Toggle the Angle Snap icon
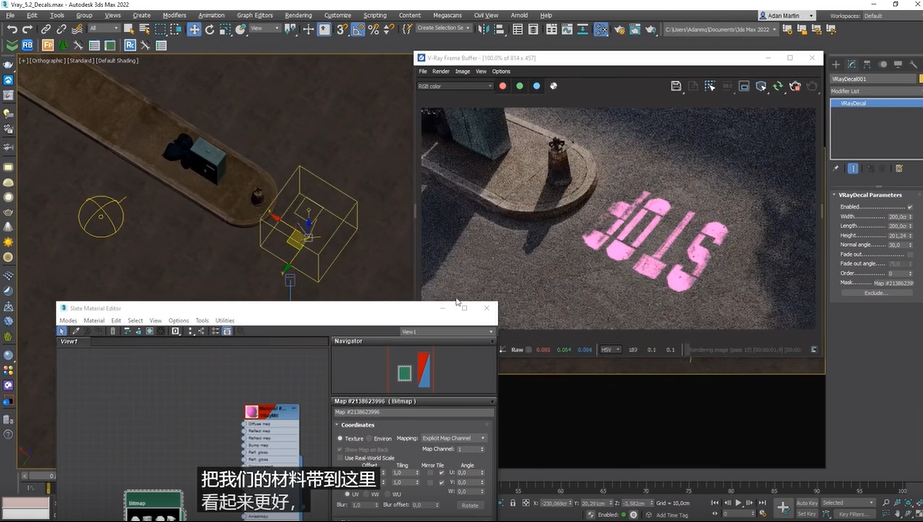 (x=358, y=29)
